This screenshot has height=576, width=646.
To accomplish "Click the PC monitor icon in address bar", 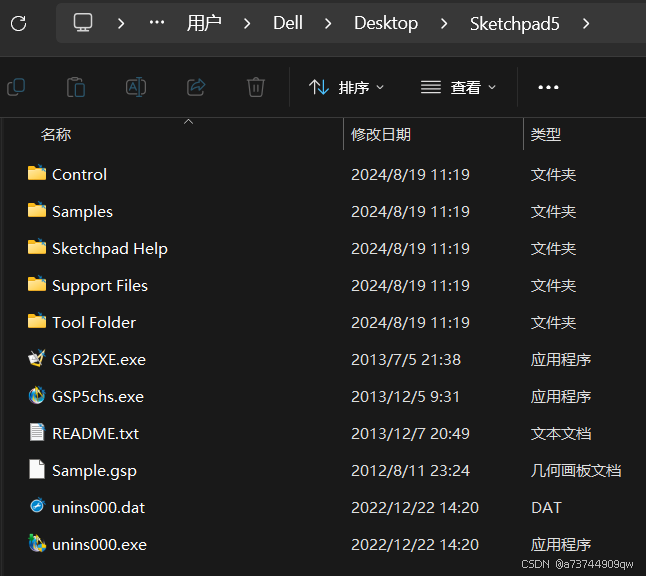I will (83, 23).
